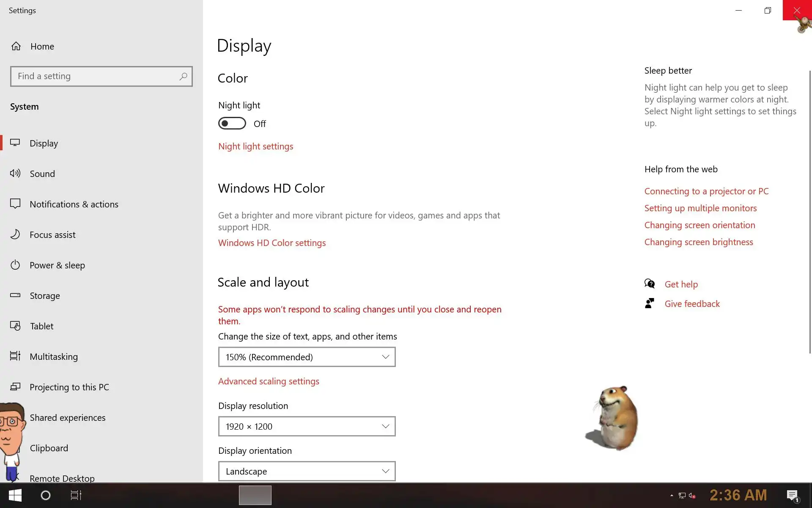Viewport: 812px width, 508px height.
Task: Click the Sound speaker icon
Action: (x=15, y=173)
